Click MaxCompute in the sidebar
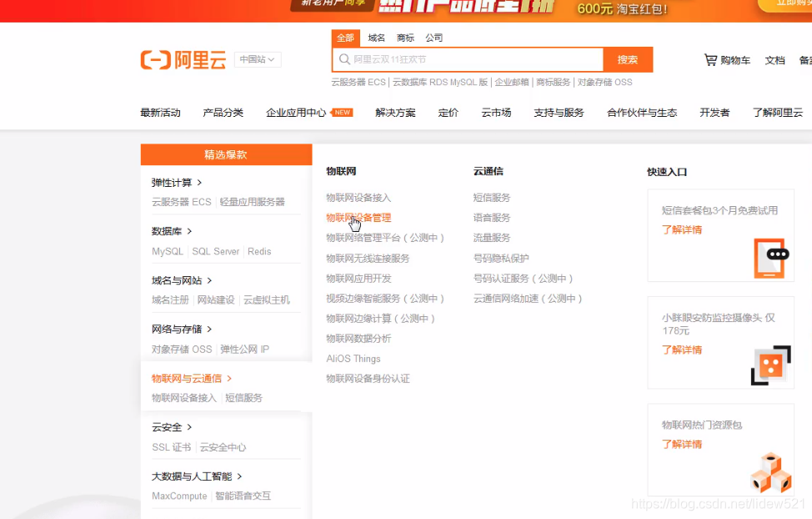The height and width of the screenshot is (519, 812). click(179, 496)
